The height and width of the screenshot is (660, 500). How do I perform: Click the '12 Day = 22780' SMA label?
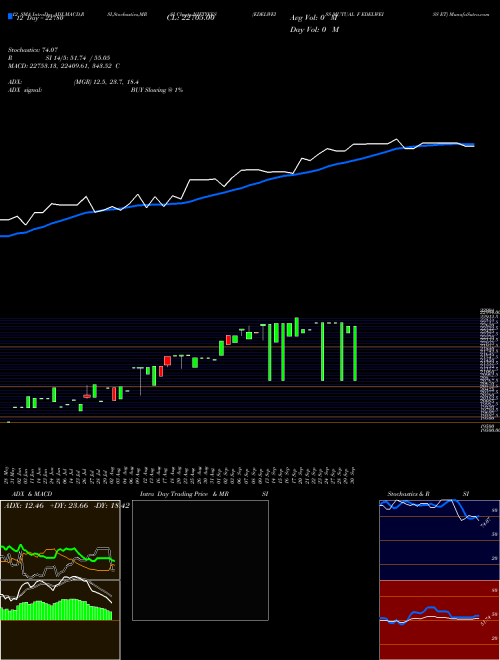[x=38, y=18]
